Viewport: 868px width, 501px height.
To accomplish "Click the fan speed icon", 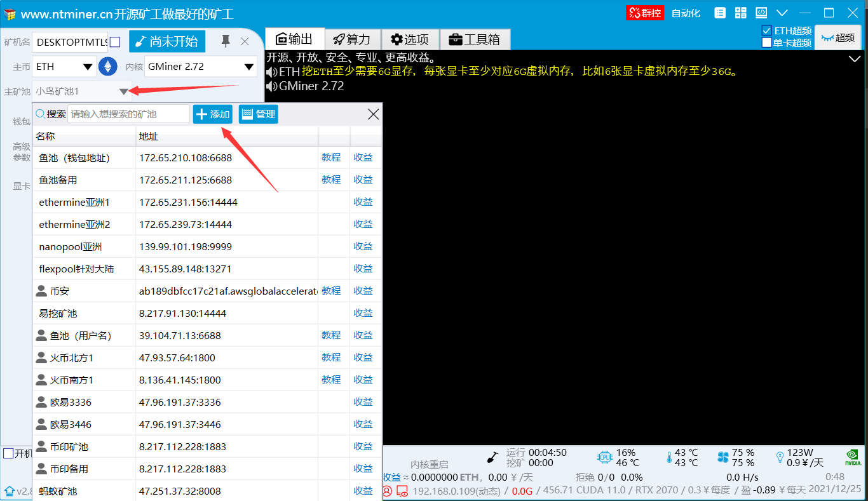I will [722, 457].
